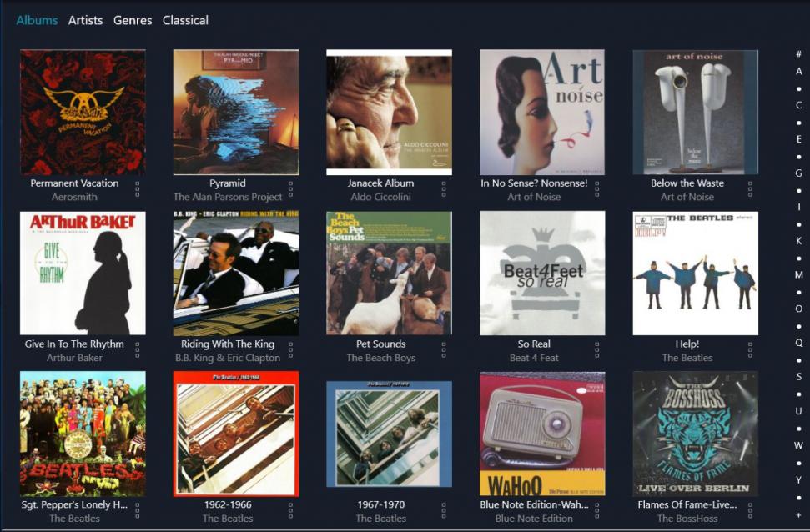
Task: Switch to the Artists tab
Action: [85, 20]
